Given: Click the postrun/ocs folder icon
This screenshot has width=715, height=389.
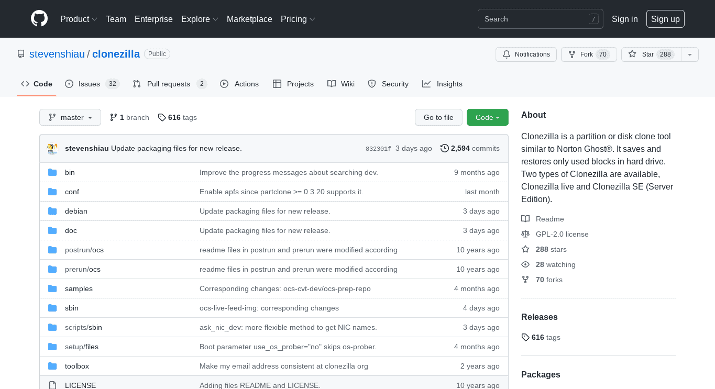Looking at the screenshot, I should point(52,250).
